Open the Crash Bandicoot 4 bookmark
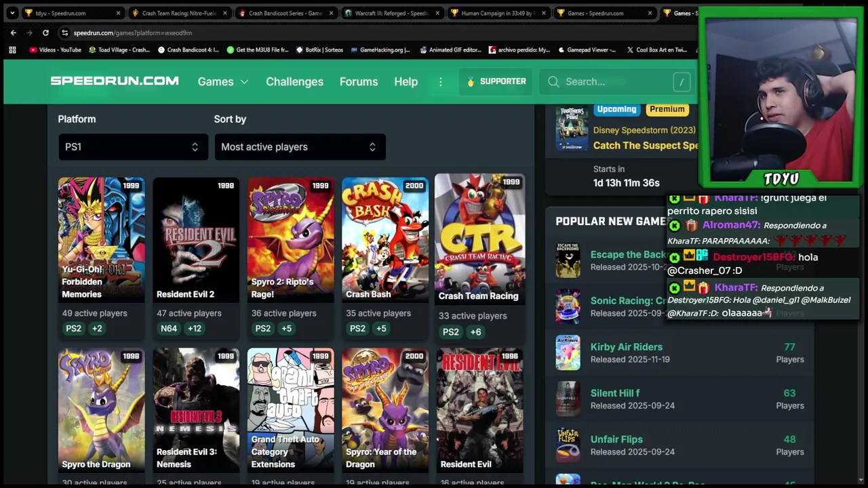This screenshot has width=868, height=488. (x=188, y=49)
